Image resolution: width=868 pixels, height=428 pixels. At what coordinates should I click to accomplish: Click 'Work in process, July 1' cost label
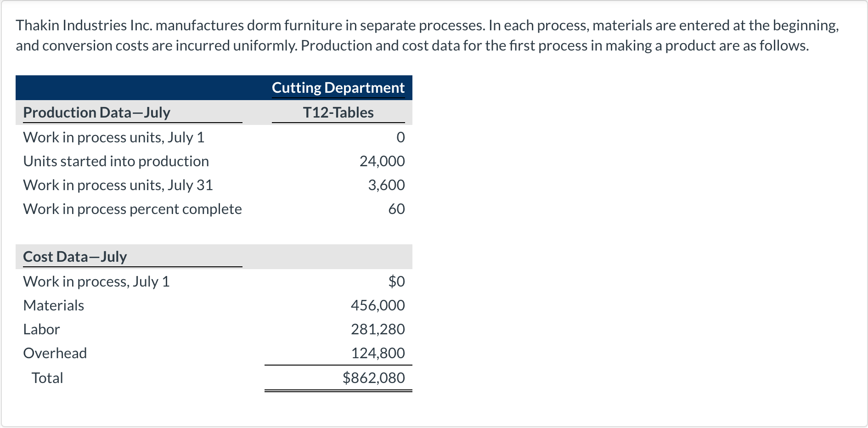96,282
